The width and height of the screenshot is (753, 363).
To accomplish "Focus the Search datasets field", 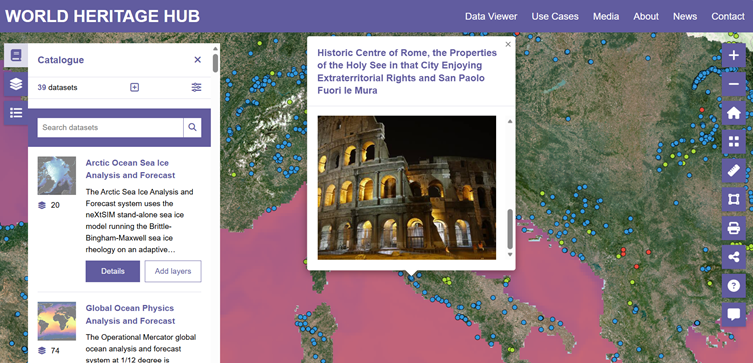I will point(110,127).
